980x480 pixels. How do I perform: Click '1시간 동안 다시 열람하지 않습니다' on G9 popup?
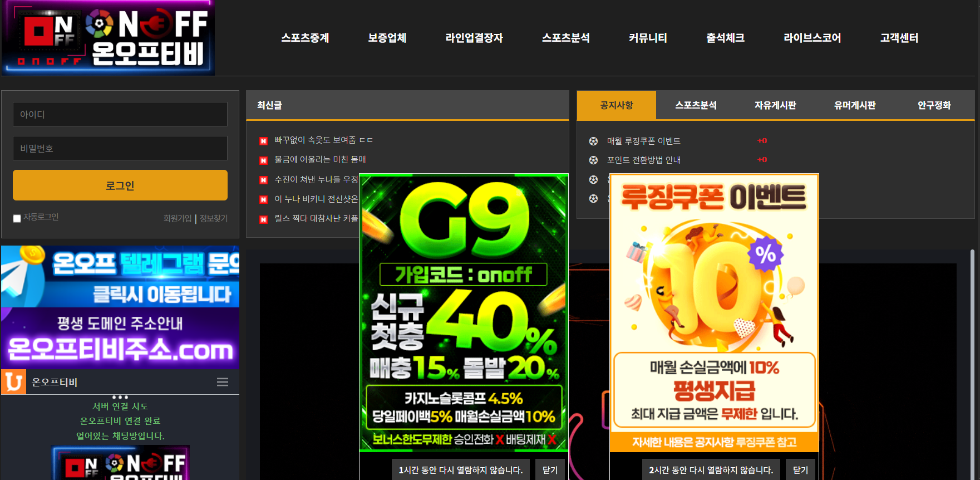460,470
